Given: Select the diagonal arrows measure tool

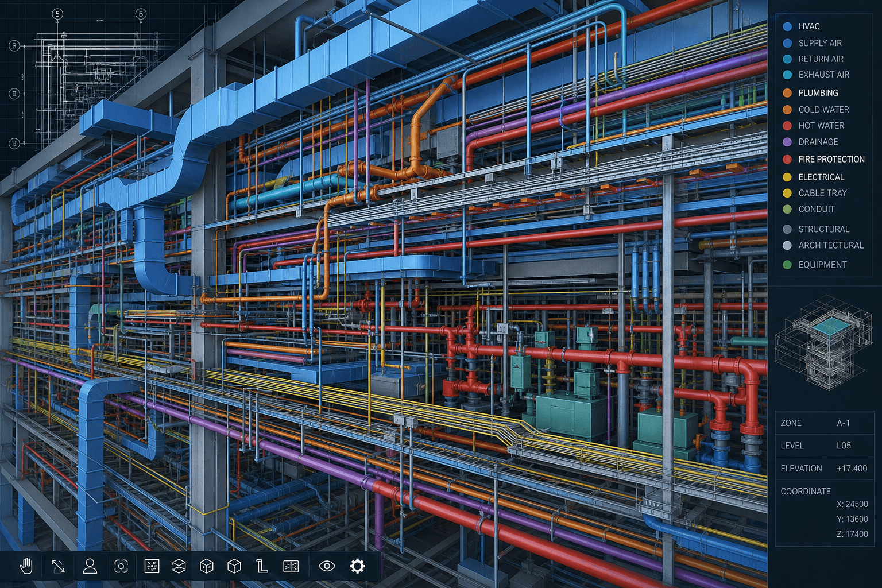Looking at the screenshot, I should tap(58, 566).
